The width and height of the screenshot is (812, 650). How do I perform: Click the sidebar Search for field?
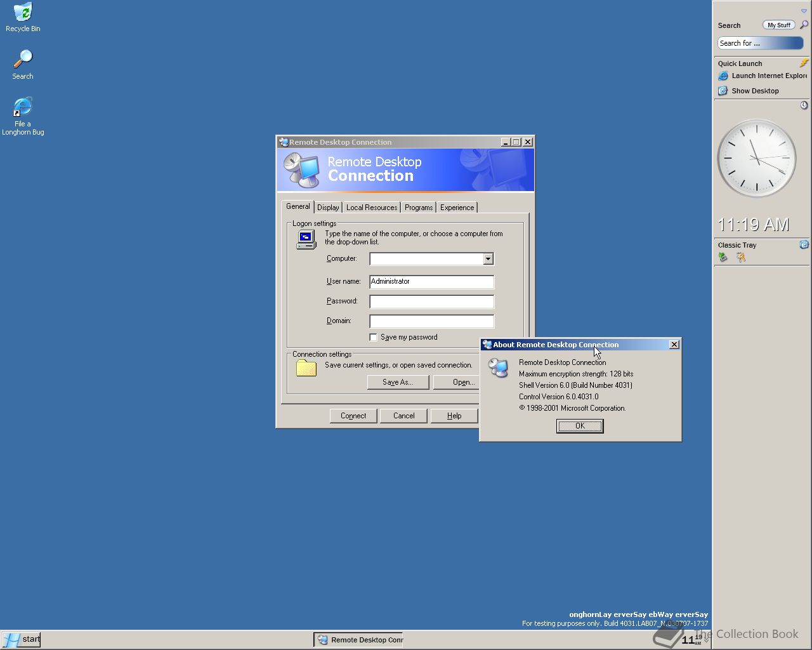point(761,43)
